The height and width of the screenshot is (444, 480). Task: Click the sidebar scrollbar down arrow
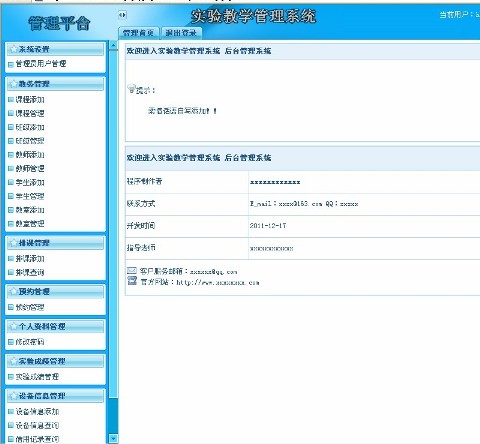[x=113, y=439]
